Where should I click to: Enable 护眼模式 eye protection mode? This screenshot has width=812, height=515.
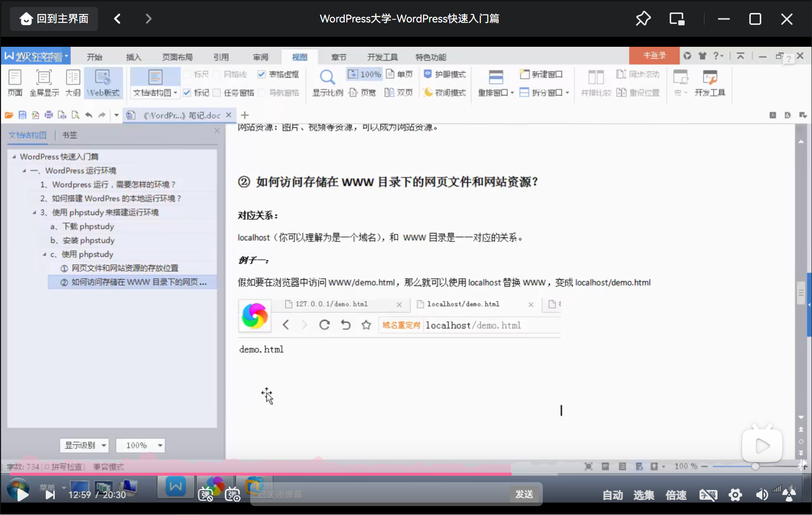point(444,74)
